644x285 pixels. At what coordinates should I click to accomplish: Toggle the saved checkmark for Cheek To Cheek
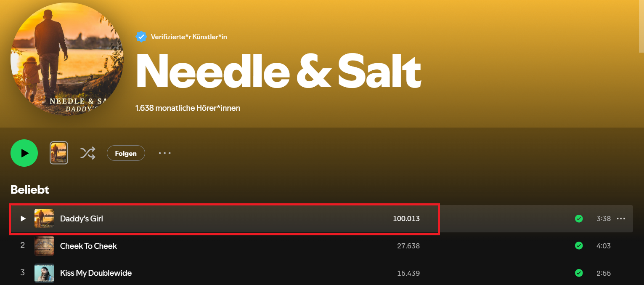point(579,246)
